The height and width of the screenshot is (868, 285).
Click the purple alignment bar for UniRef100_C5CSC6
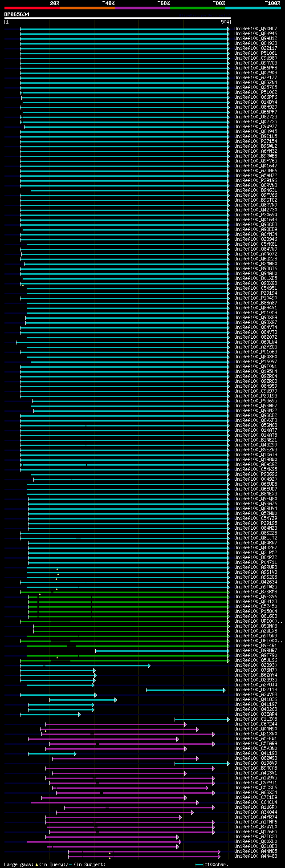pos(129,788)
